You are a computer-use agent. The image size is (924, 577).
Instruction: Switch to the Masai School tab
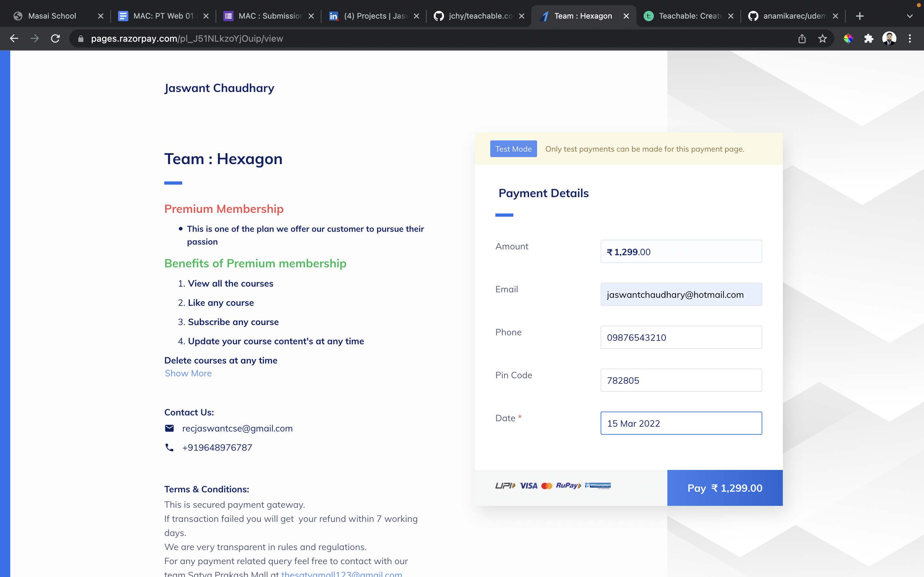tap(52, 16)
